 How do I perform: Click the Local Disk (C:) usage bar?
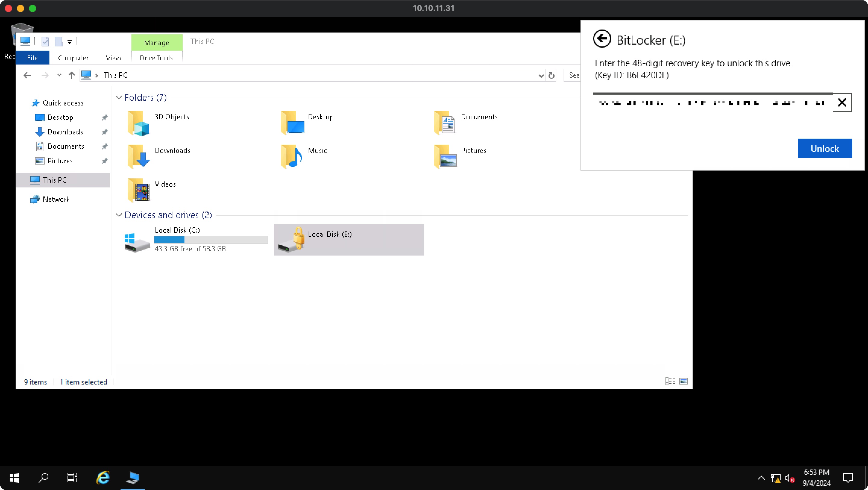pyautogui.click(x=211, y=240)
